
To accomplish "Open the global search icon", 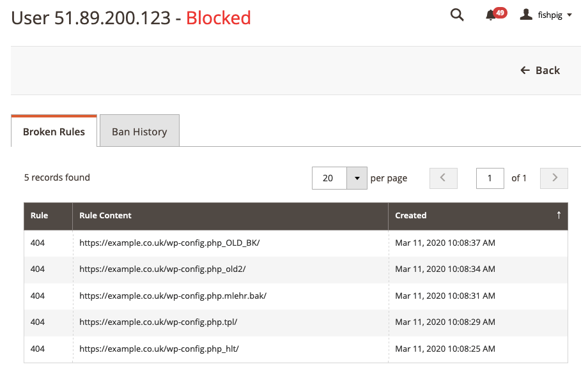I will (x=457, y=15).
